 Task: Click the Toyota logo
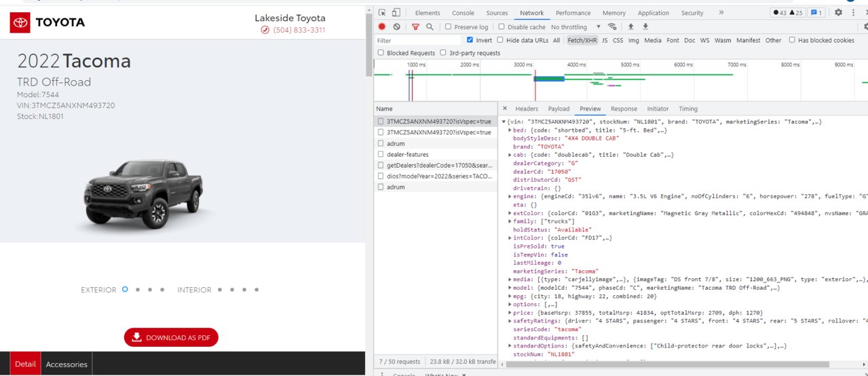point(48,22)
